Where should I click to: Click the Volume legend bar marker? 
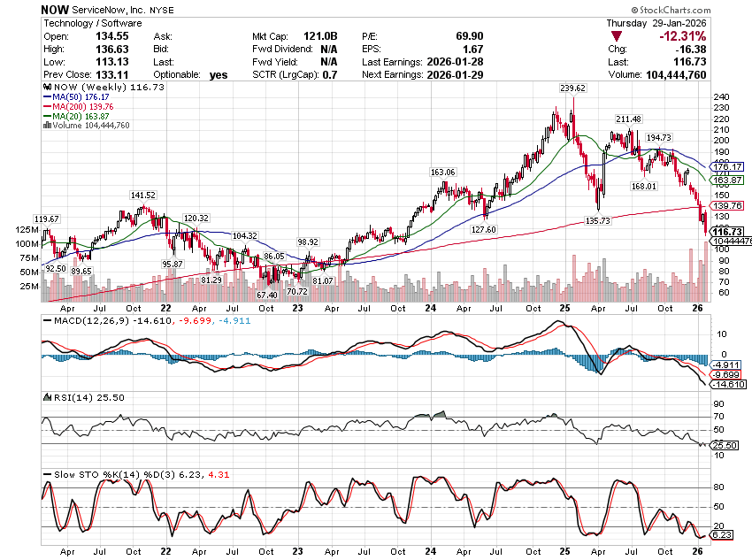coord(46,126)
